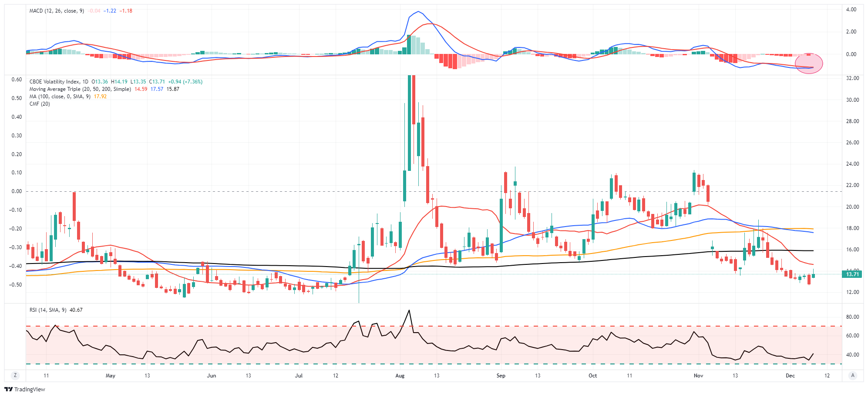Click the orange 17.92 MA value

click(100, 97)
